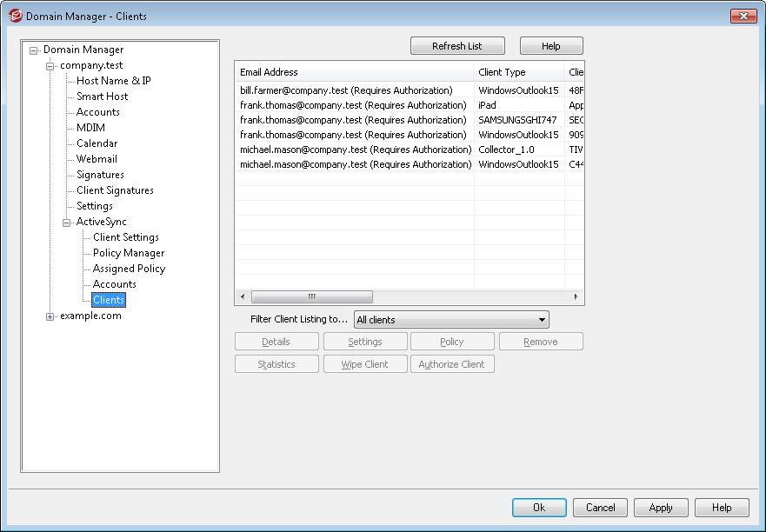Go to Client Signatures page
The width and height of the screenshot is (766, 532).
tap(115, 190)
